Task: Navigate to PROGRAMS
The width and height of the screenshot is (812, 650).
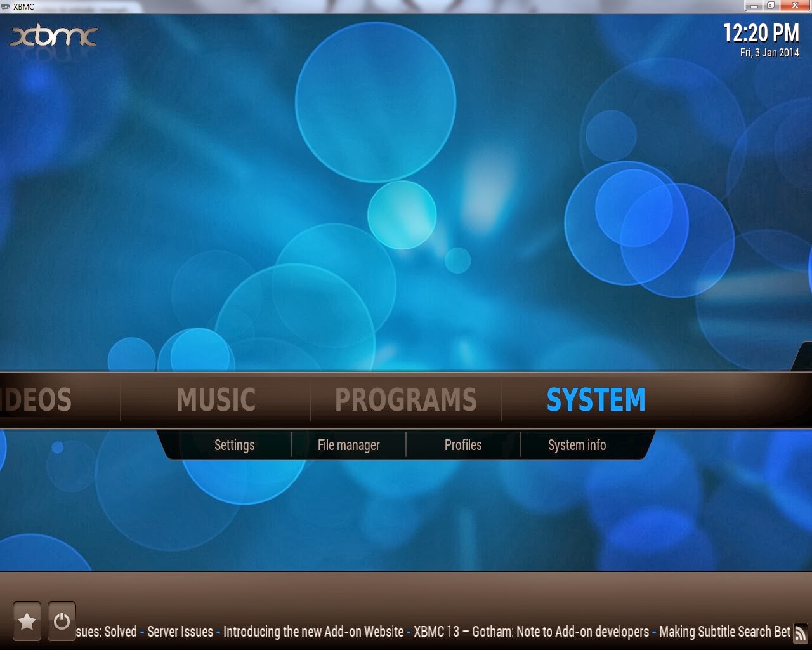Action: pyautogui.click(x=405, y=400)
